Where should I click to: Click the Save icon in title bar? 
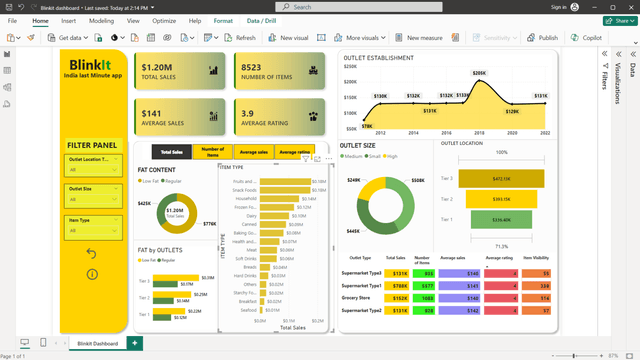tap(9, 7)
